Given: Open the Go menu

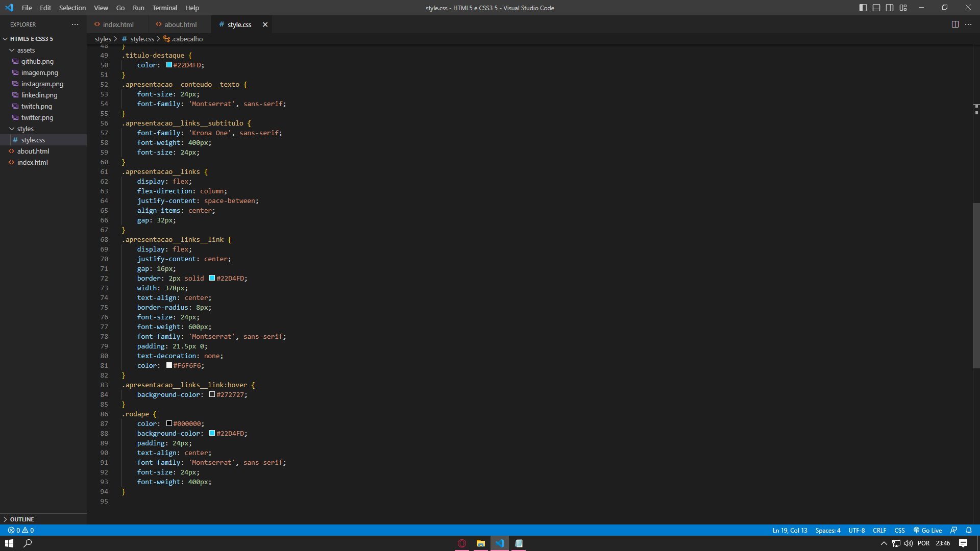Looking at the screenshot, I should click(x=120, y=8).
